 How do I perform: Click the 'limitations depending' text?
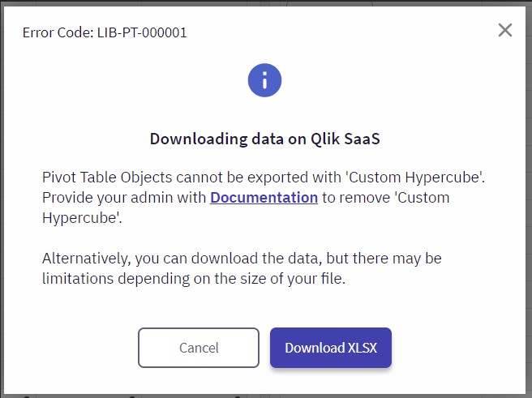pos(116,279)
